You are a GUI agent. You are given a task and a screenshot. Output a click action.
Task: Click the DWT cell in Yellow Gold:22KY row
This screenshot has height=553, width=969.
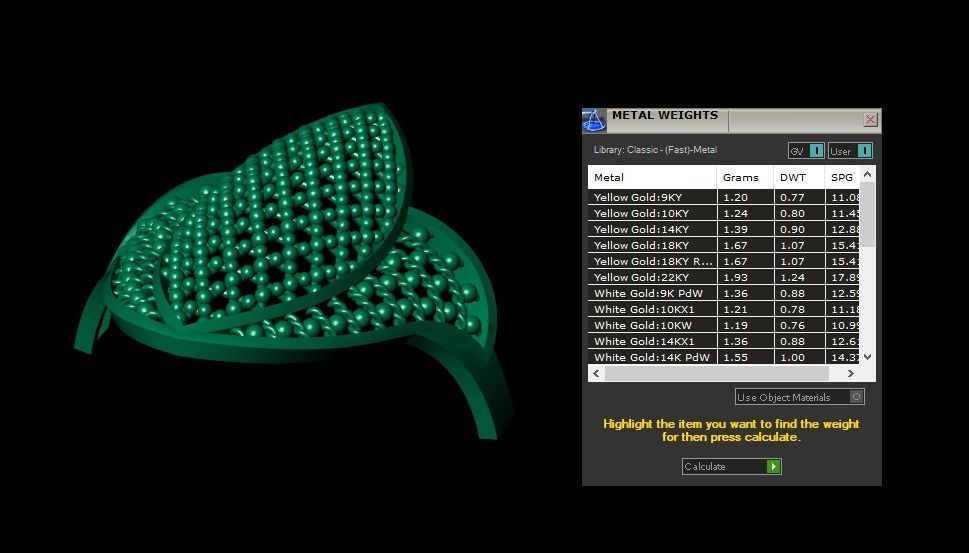(799, 277)
